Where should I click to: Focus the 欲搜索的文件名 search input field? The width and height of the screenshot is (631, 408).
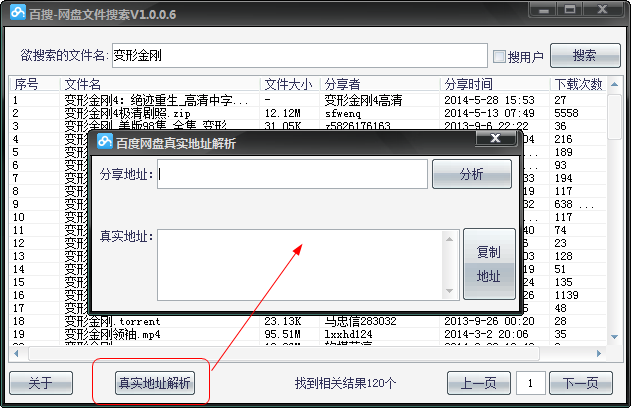(x=300, y=56)
